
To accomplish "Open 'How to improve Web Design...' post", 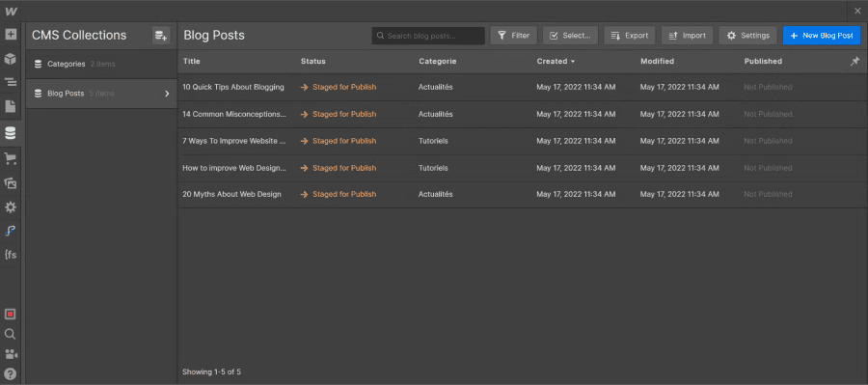I will coord(234,168).
